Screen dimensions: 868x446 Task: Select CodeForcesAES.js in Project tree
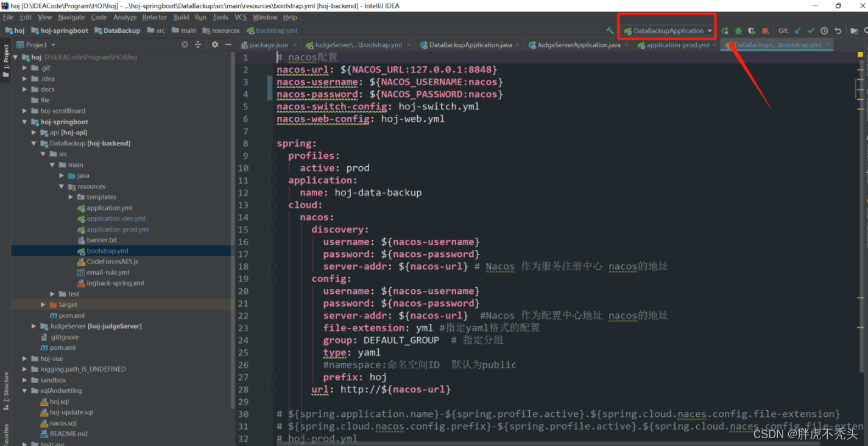click(x=107, y=262)
